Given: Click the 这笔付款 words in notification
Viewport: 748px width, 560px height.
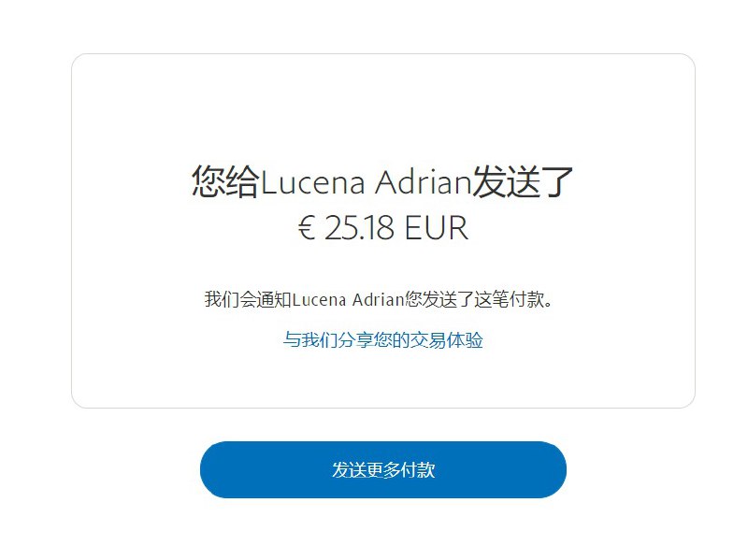Looking at the screenshot, I should (509, 299).
